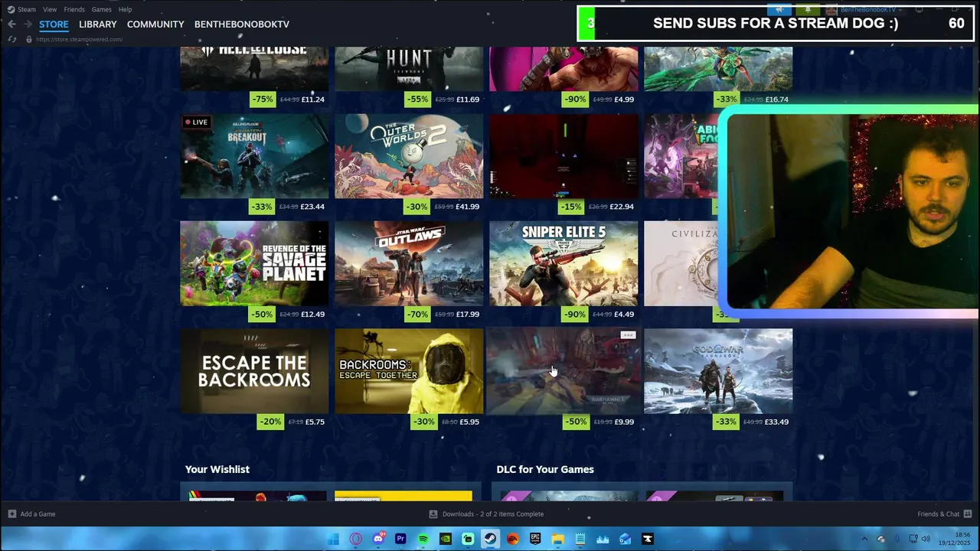Open Epic Games Launcher from the taskbar
Viewport: 980px width, 551px height.
[x=535, y=539]
